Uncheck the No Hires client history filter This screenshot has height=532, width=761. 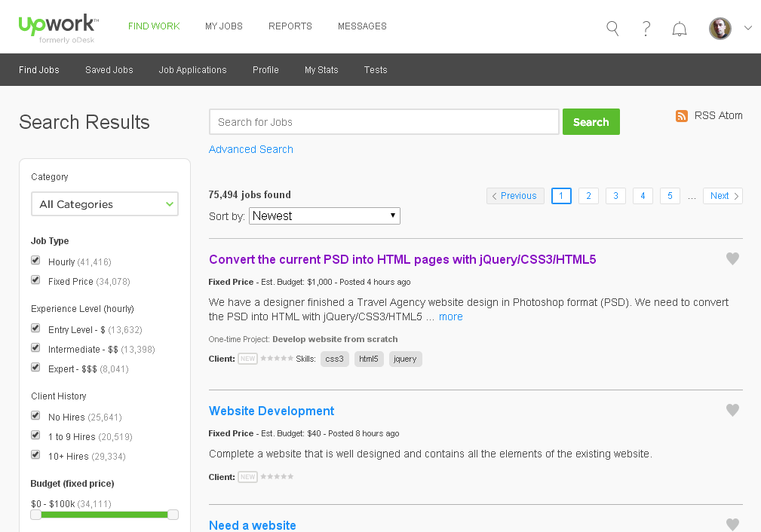point(35,415)
